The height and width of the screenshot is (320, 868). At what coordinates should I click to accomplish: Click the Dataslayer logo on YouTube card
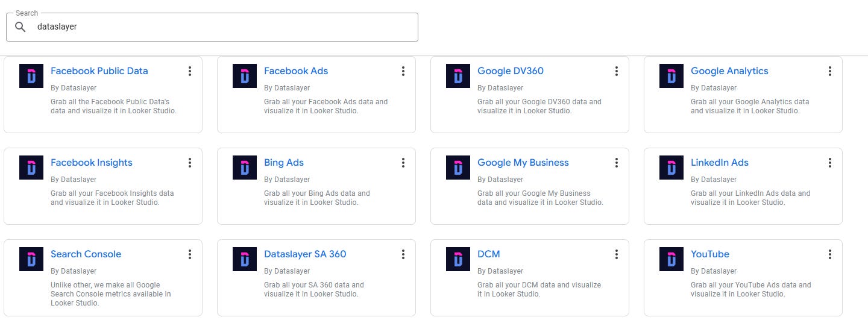click(671, 259)
